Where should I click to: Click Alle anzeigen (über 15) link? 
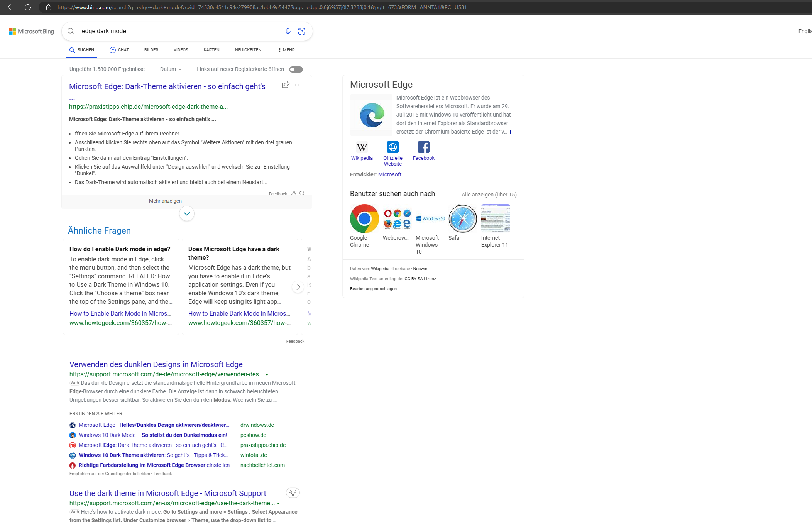pos(489,195)
